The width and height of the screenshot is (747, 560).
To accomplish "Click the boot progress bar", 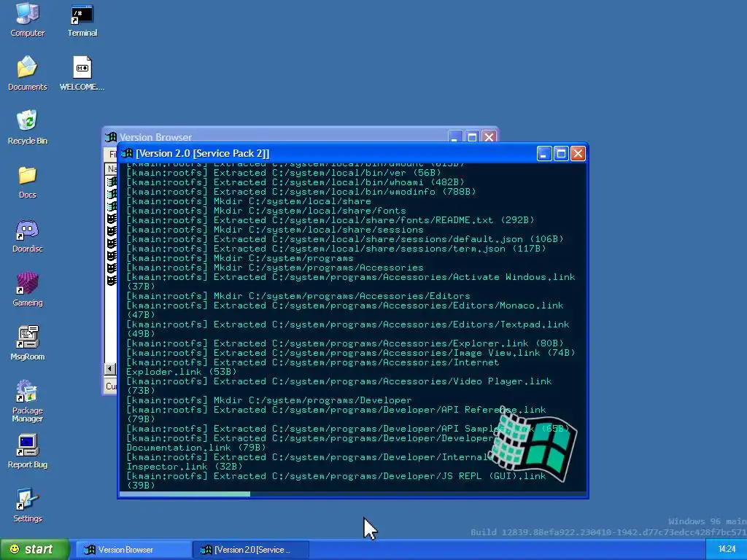I will (352, 494).
